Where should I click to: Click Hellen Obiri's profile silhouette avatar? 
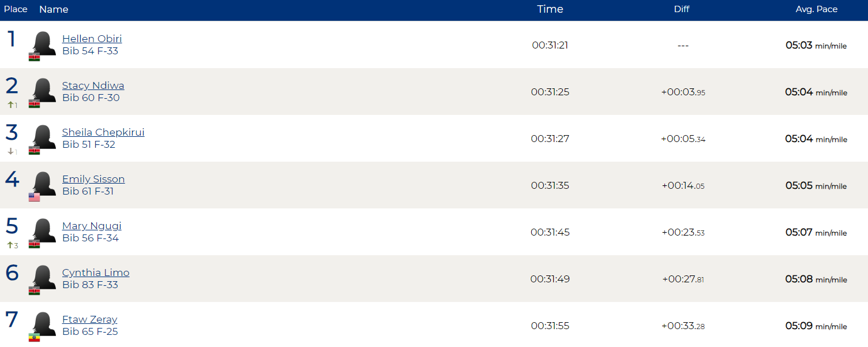44,43
